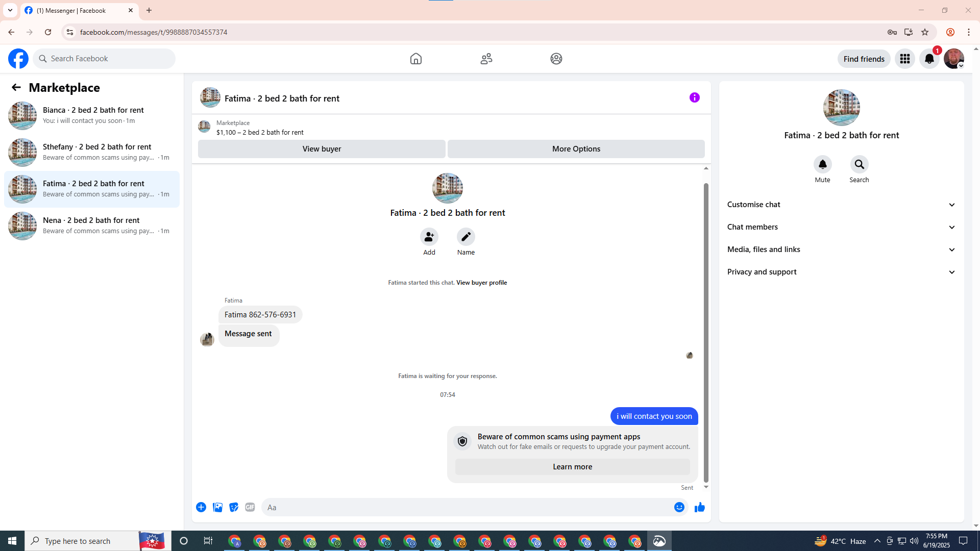The image size is (980, 551).
Task: Click the Facebook logo
Action: (18, 59)
